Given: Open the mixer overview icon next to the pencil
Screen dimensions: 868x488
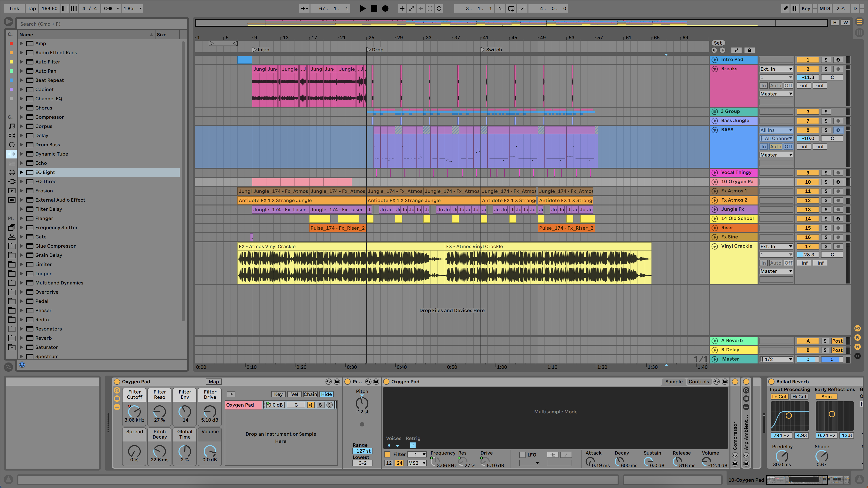Looking at the screenshot, I should [x=795, y=8].
